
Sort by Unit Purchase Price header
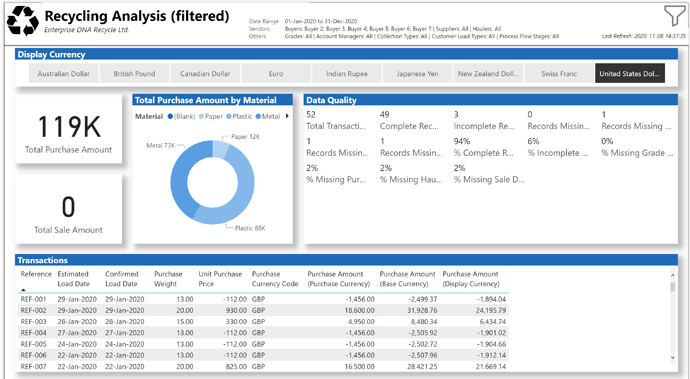point(220,279)
